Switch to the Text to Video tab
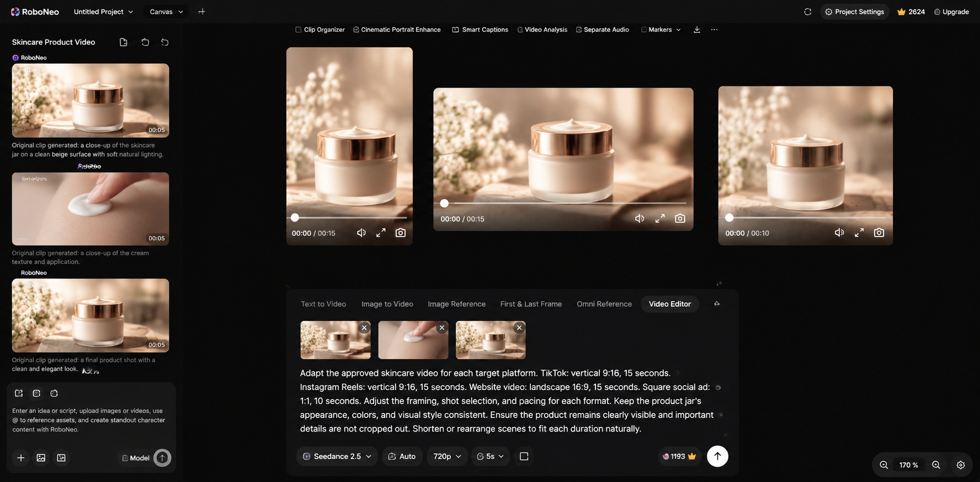The height and width of the screenshot is (482, 980). [323, 304]
